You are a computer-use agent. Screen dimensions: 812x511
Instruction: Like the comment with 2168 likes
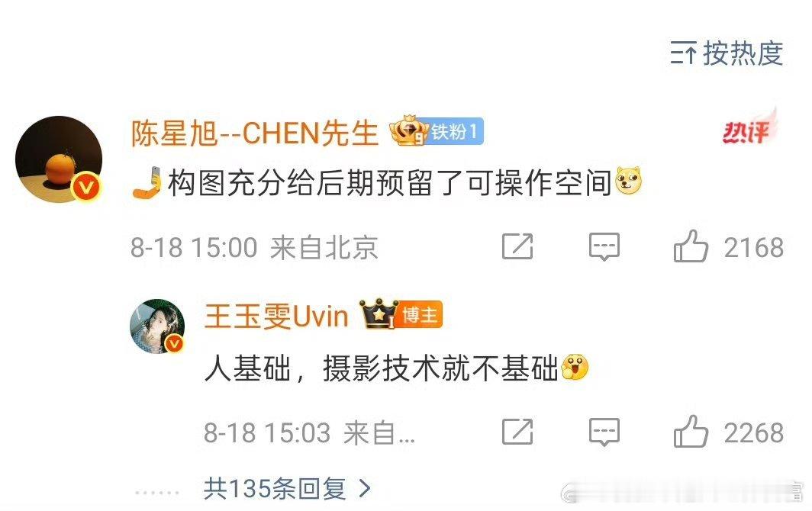(x=691, y=246)
